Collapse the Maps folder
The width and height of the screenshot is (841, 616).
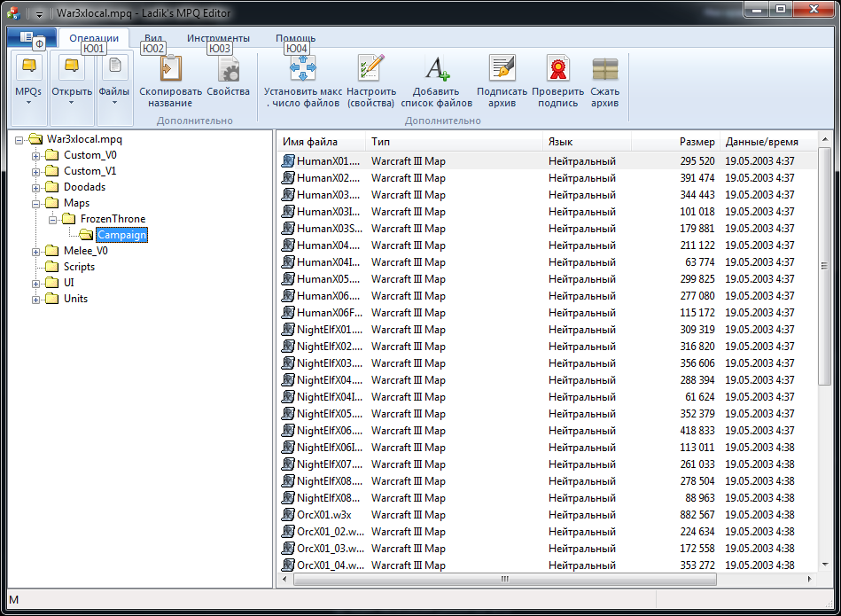pyautogui.click(x=36, y=204)
